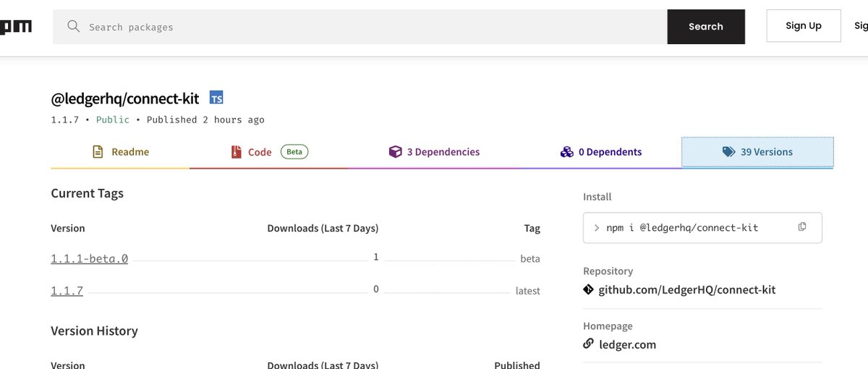Click the homepage chain link icon
The width and height of the screenshot is (868, 369).
point(589,344)
